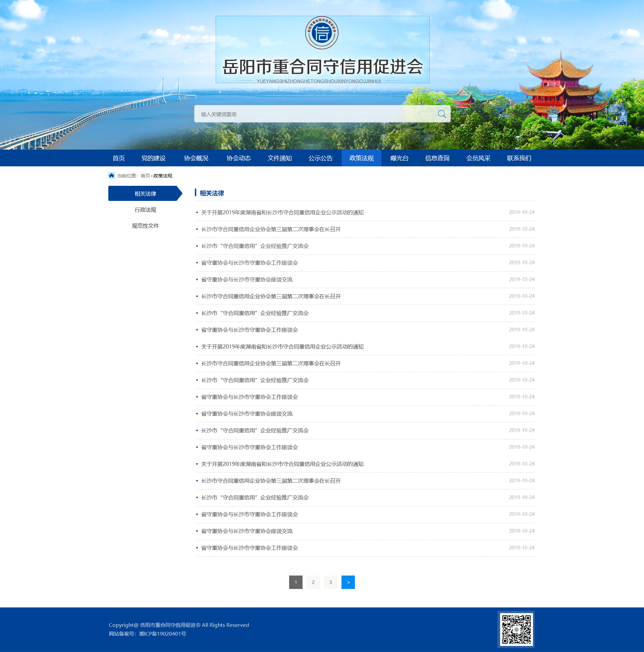Type in keyword search field

pos(314,114)
